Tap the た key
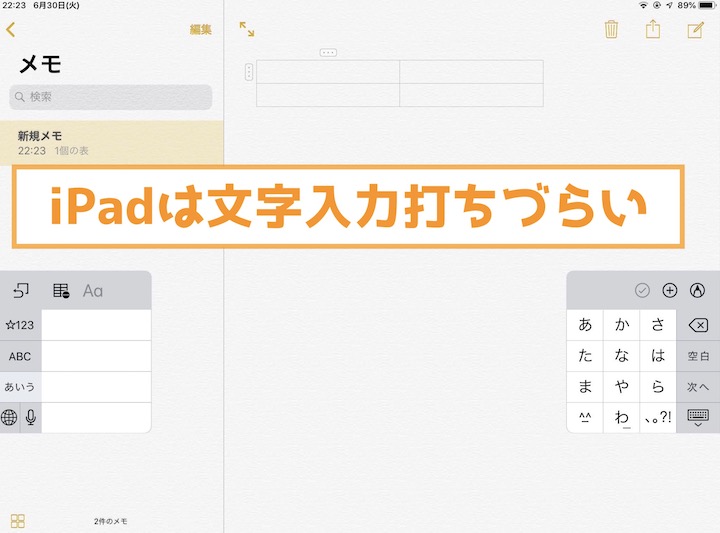Screen dimensions: 720x533 point(585,356)
